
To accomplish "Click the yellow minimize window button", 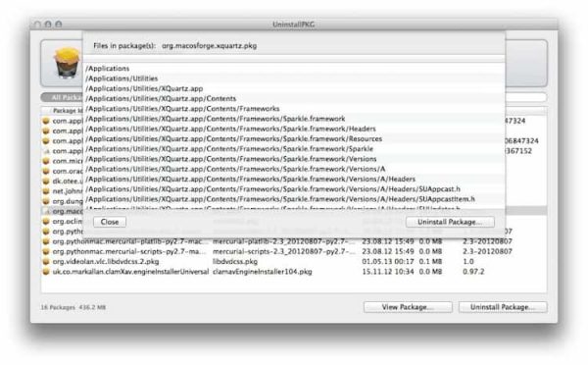I will [x=48, y=25].
